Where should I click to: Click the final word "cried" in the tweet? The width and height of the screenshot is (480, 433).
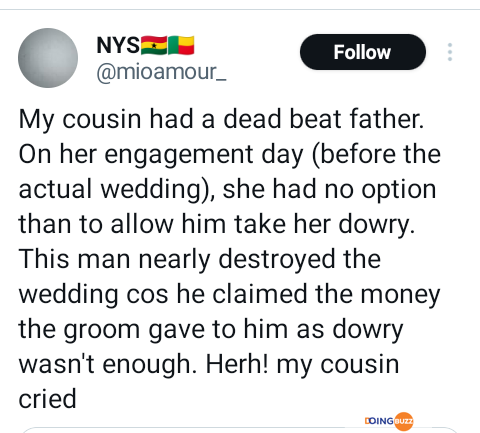[48, 399]
